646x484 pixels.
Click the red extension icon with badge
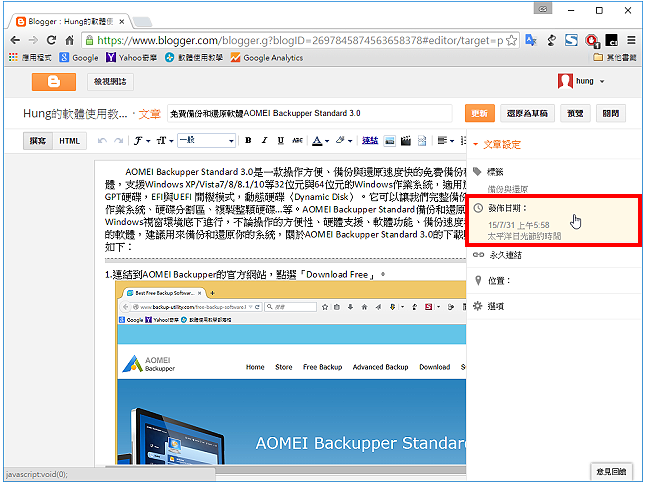tap(592, 40)
